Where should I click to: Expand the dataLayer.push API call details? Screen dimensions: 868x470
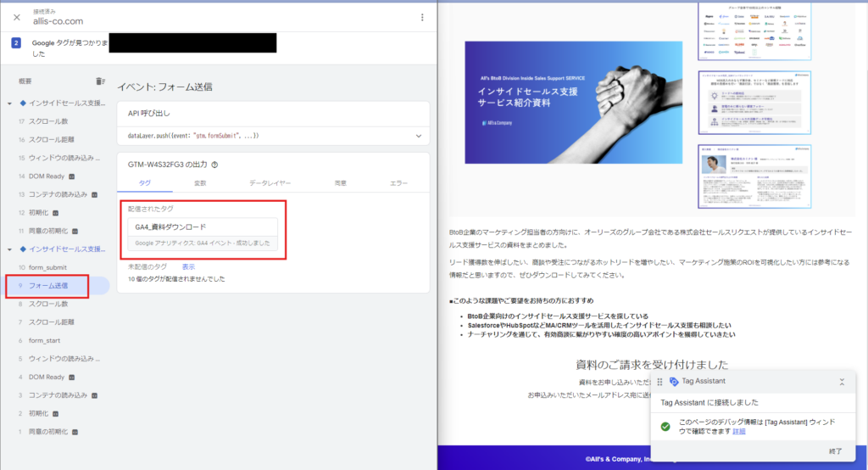(x=418, y=136)
